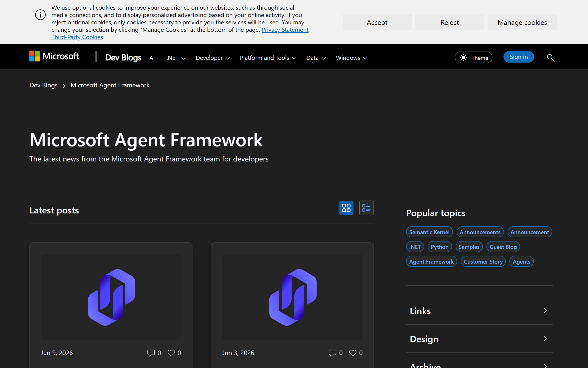Expand the Windows dropdown menu

[351, 58]
